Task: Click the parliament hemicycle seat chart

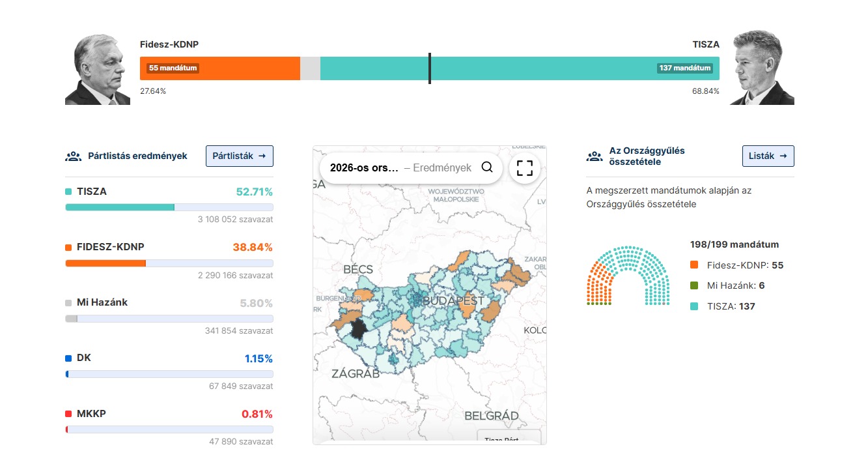Action: point(628,276)
